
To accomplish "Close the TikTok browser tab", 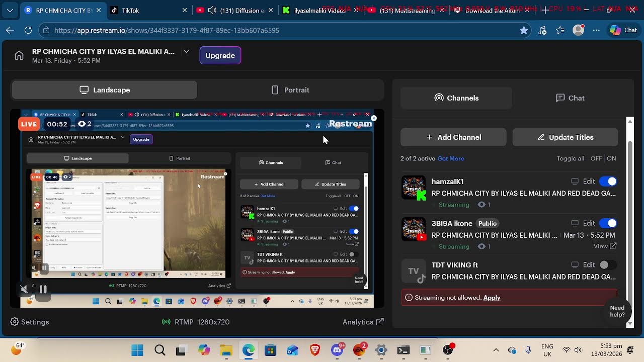I will 185,10.
